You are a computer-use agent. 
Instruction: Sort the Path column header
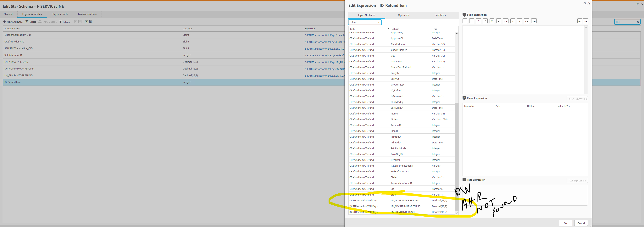click(369, 29)
